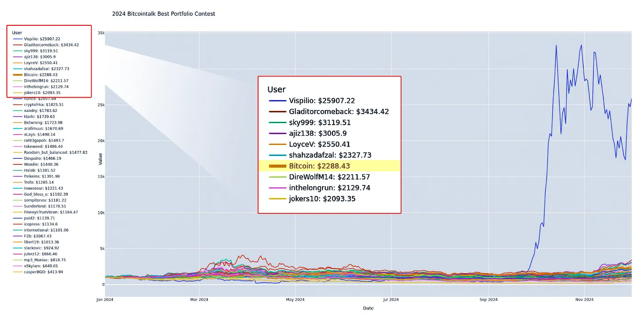Select the God_bless_u legend entry

pyautogui.click(x=40, y=194)
